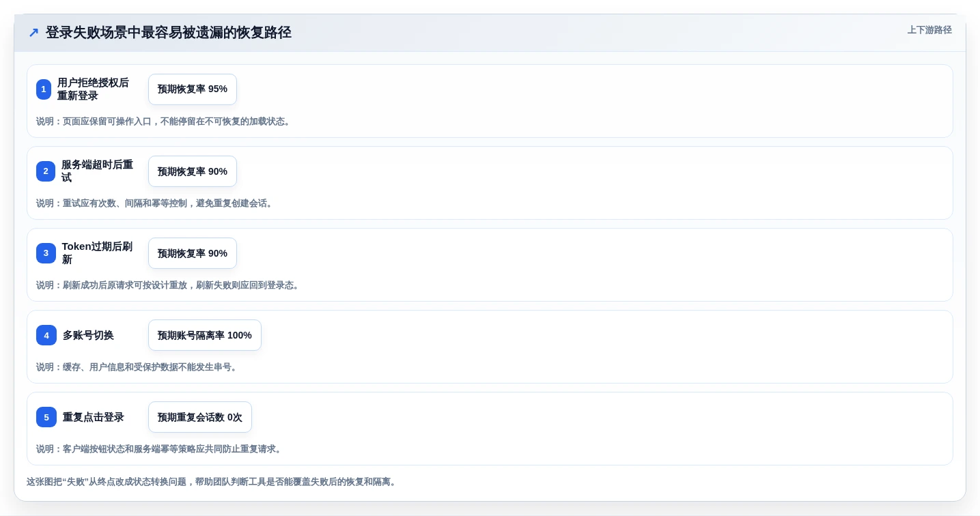
Task: Select the 用户拒绝授权后重新登录 heading
Action: (x=94, y=89)
